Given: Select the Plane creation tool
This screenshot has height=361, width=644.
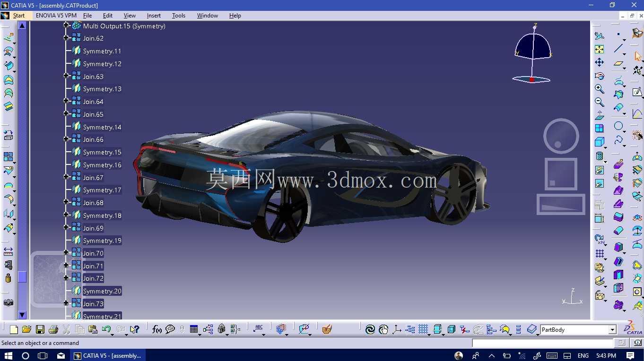Looking at the screenshot, I should pos(618,63).
